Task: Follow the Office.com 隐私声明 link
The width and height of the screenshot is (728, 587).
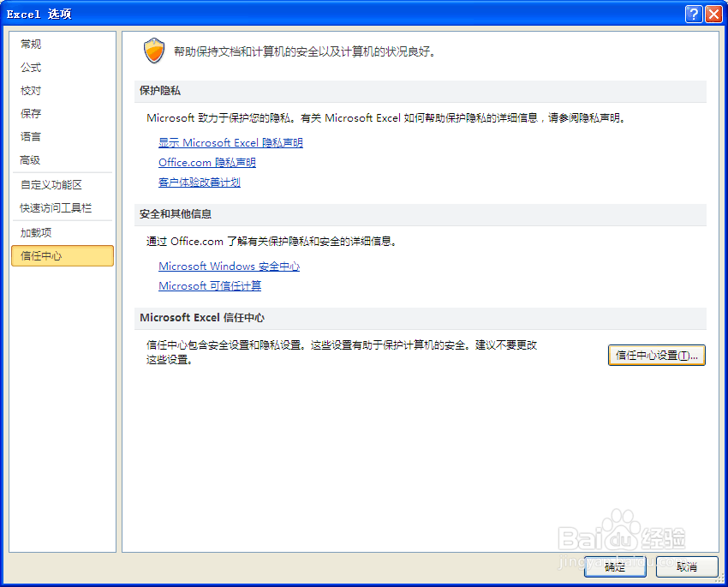Action: [x=207, y=163]
